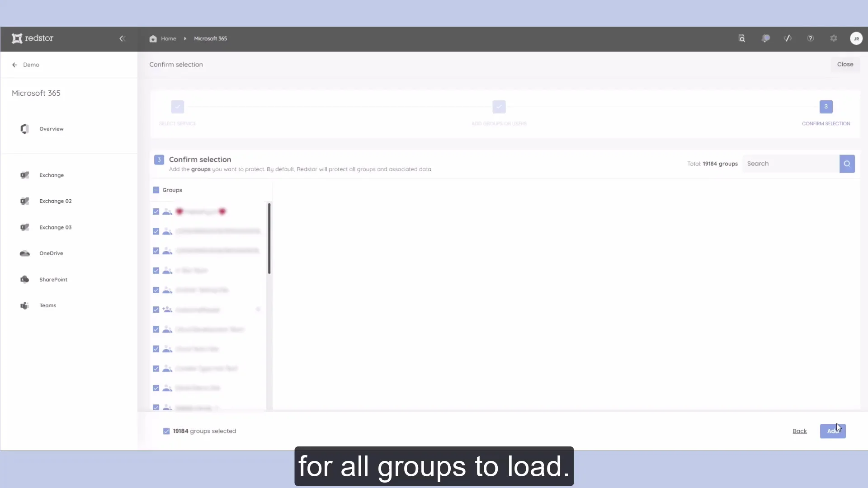
Task: Select Exchange in sidebar
Action: [x=52, y=175]
